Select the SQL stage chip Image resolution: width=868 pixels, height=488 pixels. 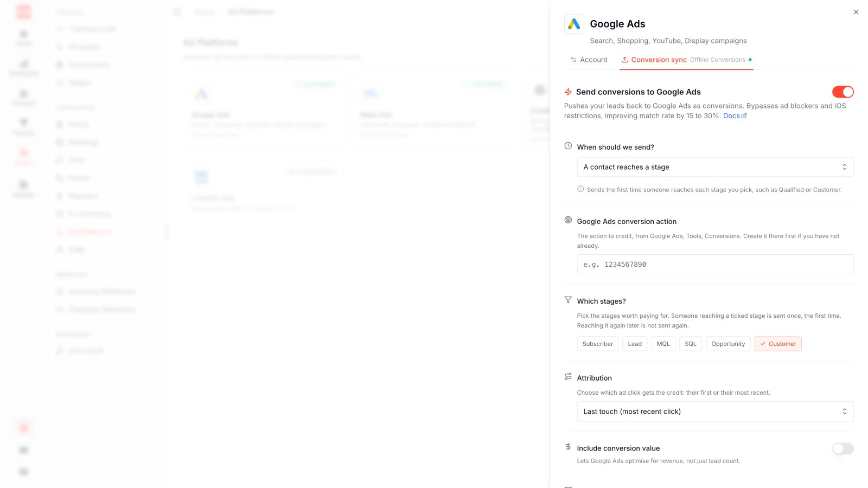(691, 344)
